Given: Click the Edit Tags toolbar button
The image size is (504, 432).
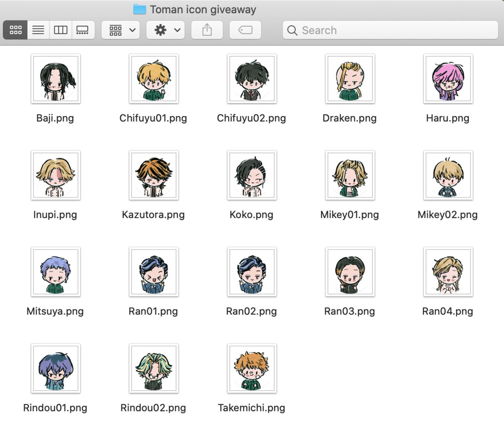Looking at the screenshot, I should [x=245, y=30].
